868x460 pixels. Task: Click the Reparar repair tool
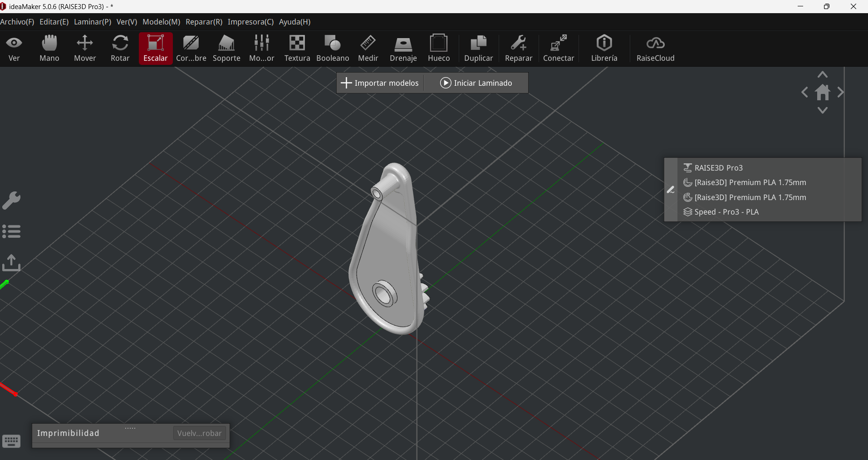coord(519,49)
